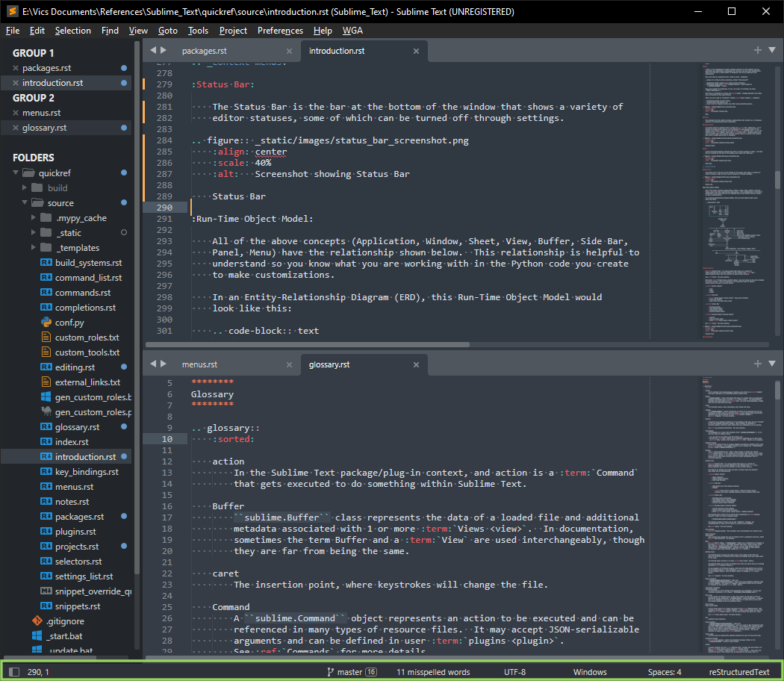
Task: Open the Preferences menu
Action: tap(280, 31)
